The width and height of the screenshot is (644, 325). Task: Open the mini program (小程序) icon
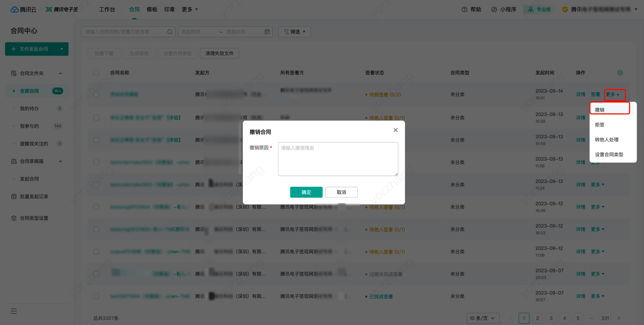coord(494,10)
